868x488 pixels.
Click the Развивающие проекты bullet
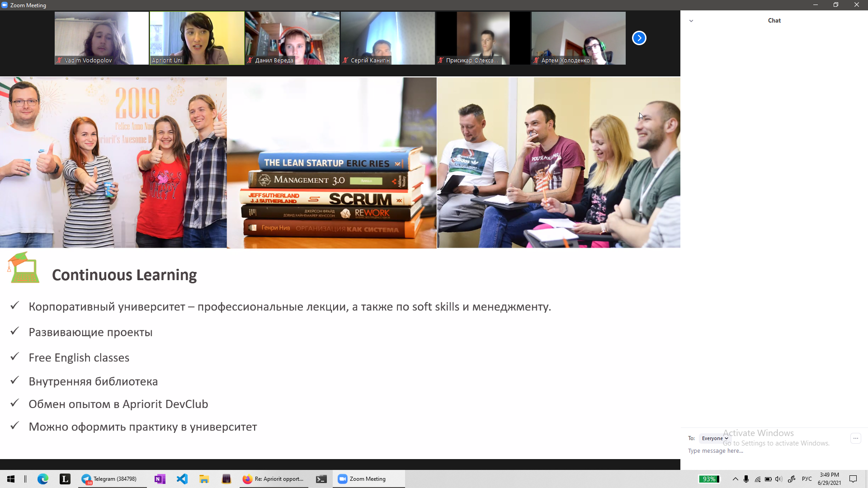90,333
